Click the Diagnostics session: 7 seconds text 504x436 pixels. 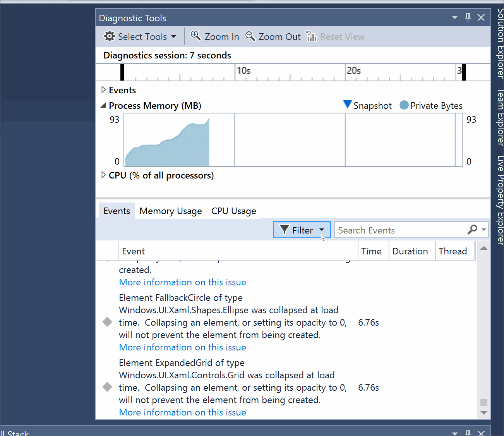[x=167, y=55]
